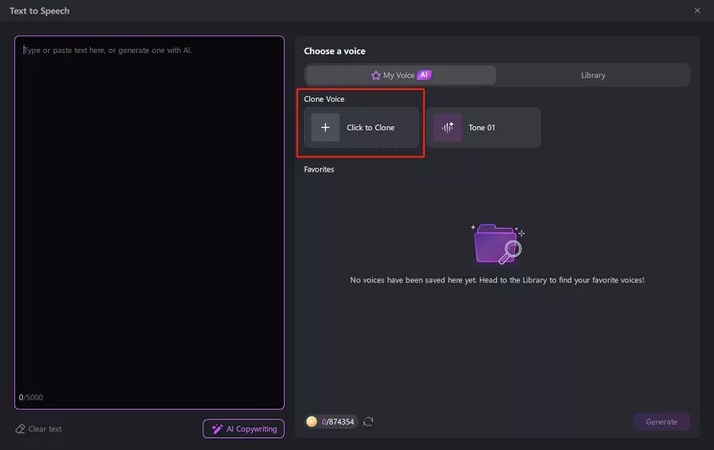Image resolution: width=714 pixels, height=450 pixels.
Task: Click the refresh credits icon
Action: click(368, 422)
